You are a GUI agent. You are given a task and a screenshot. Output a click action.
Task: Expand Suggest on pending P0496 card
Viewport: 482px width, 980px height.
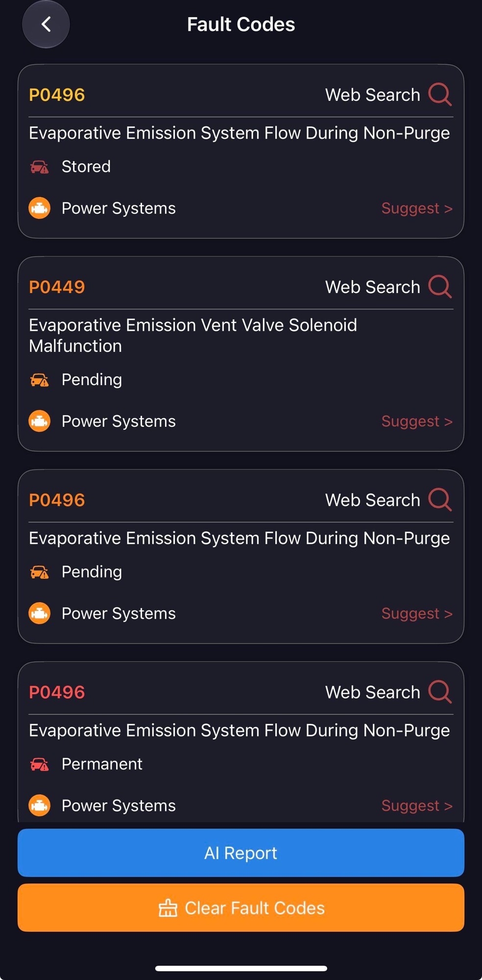coord(417,613)
